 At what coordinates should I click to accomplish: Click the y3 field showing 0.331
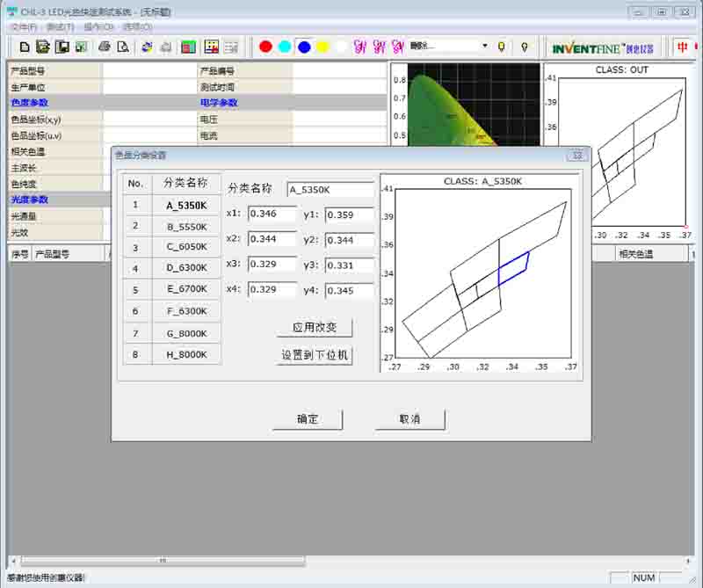click(349, 265)
